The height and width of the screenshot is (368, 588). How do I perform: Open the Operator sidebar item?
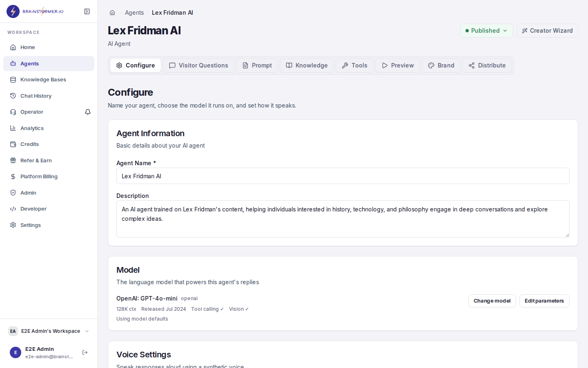pyautogui.click(x=42, y=112)
